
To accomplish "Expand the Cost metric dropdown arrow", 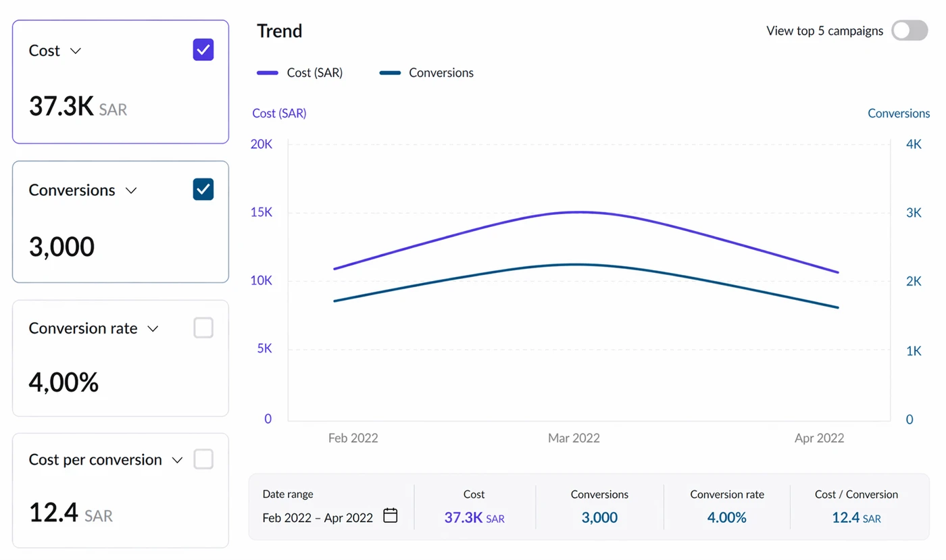I will click(76, 51).
